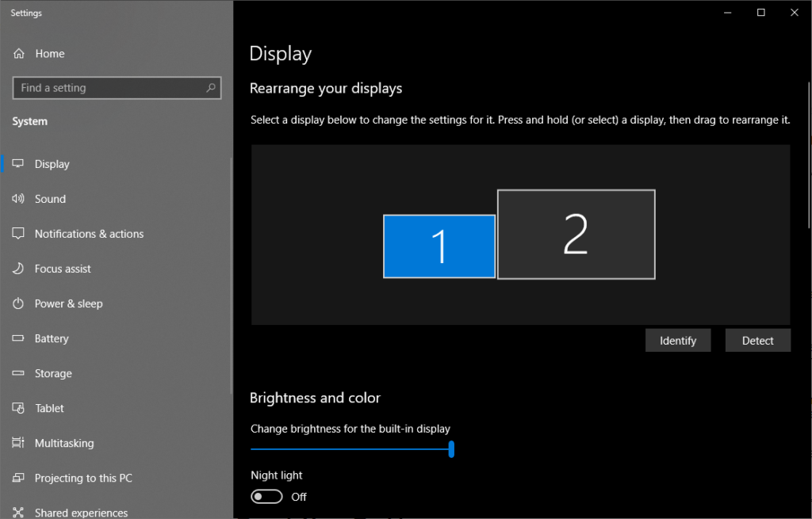Select display 2 in arrangement area
Screen dimensions: 812x519
click(x=576, y=235)
